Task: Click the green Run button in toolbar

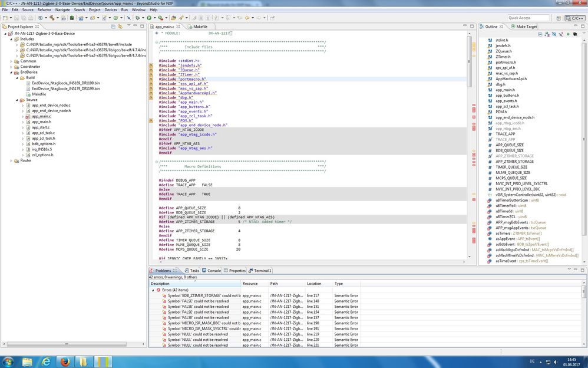Action: click(149, 18)
